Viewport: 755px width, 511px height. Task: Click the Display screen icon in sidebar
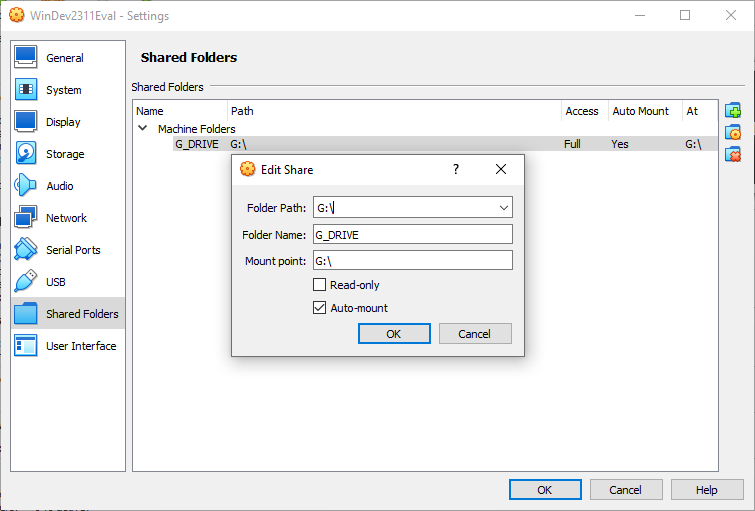26,121
